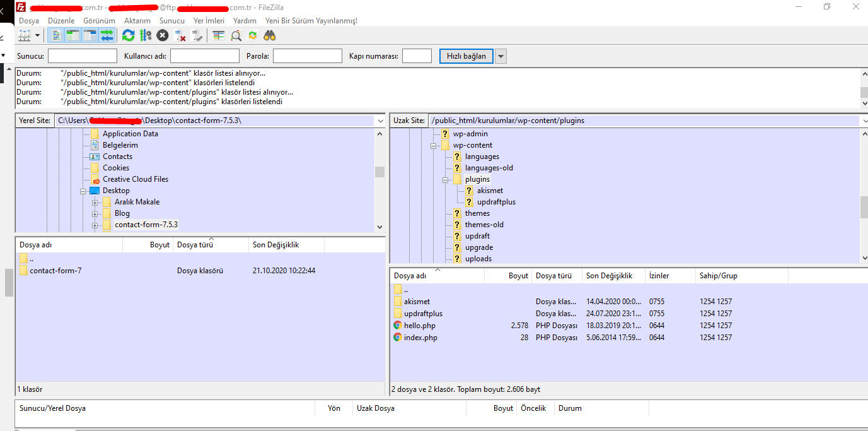The width and height of the screenshot is (868, 431).
Task: Select languages-old in remote tree
Action: click(489, 168)
